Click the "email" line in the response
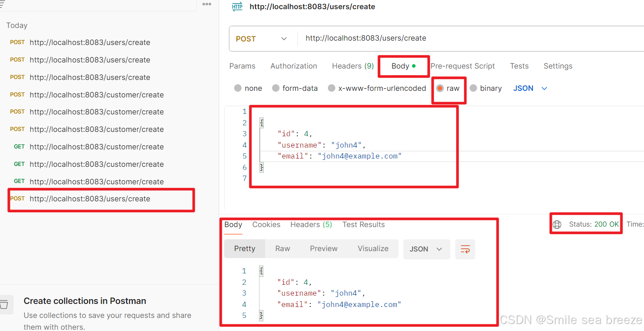Viewport: 644px width, 331px height. (339, 304)
